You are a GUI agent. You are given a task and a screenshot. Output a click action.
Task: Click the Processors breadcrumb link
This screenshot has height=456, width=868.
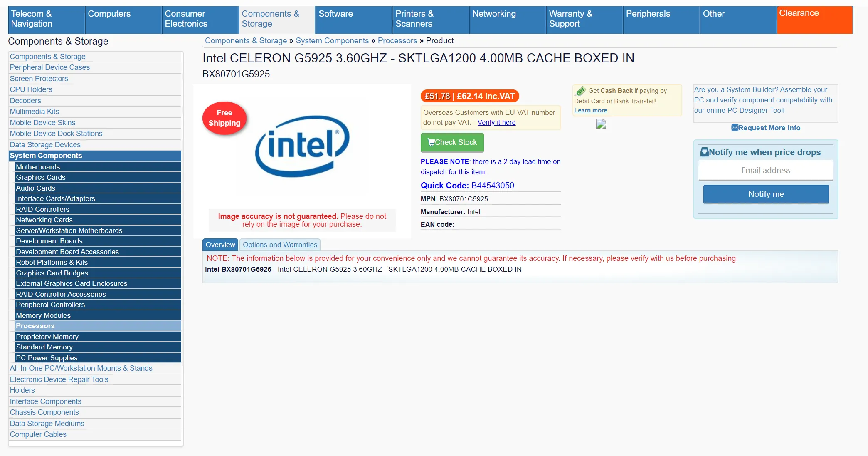coord(397,41)
